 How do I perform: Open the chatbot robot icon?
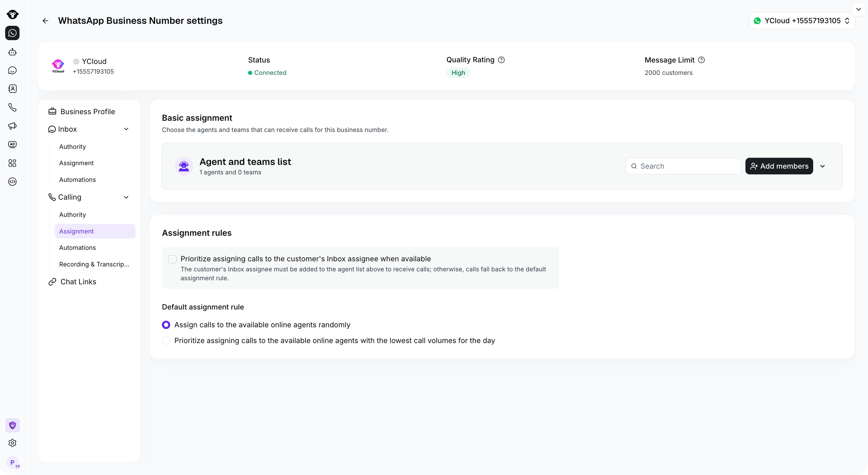pos(12,52)
